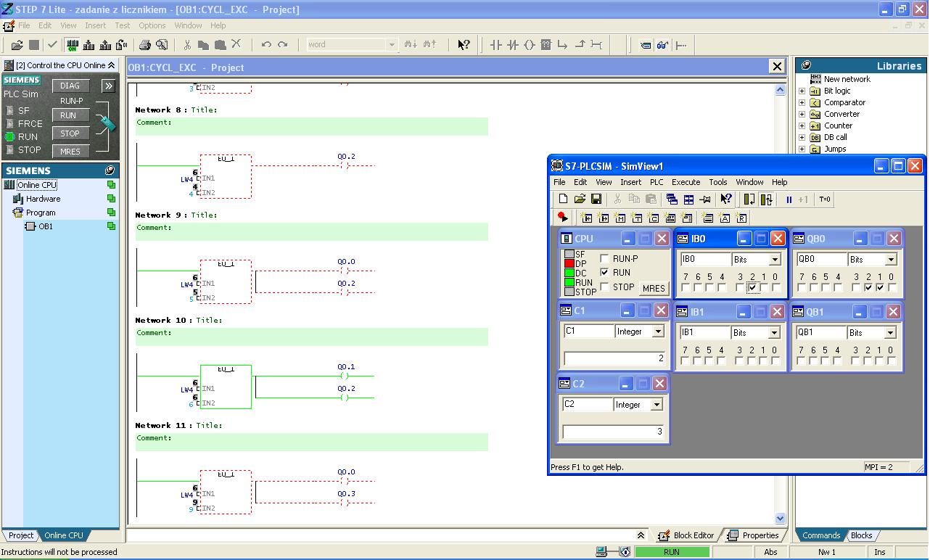The image size is (930, 560).
Task: Click the Print preview icon
Action: click(162, 45)
